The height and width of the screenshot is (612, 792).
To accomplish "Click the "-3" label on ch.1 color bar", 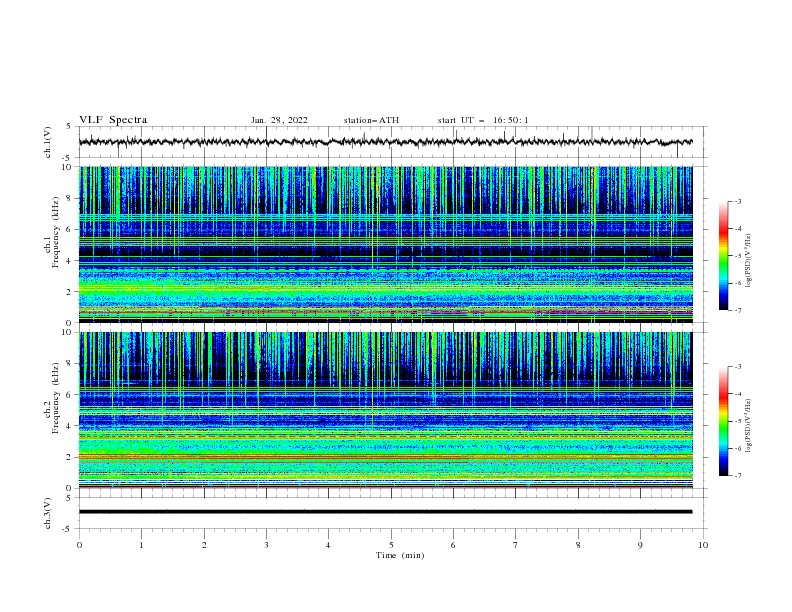I will coord(738,202).
